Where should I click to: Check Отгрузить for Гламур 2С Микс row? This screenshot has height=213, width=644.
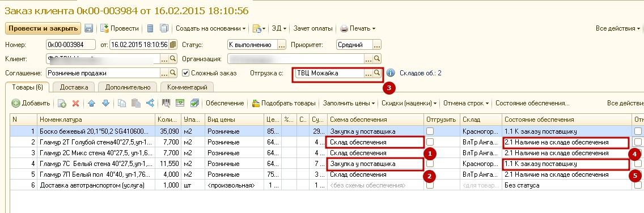[430, 153]
